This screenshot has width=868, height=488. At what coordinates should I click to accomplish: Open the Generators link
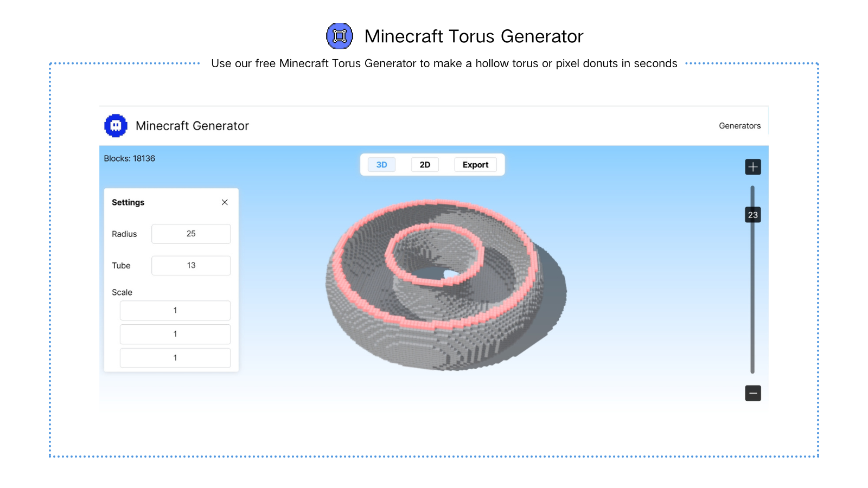[x=740, y=126]
